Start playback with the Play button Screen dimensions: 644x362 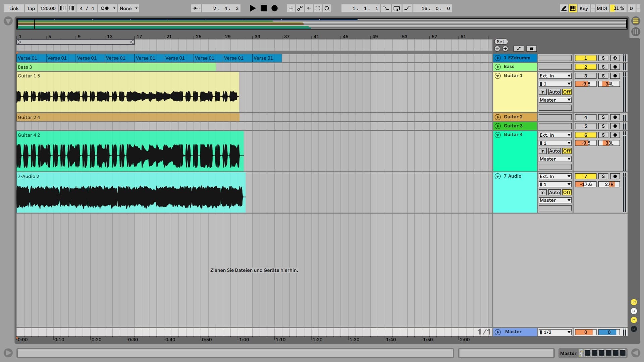point(253,8)
